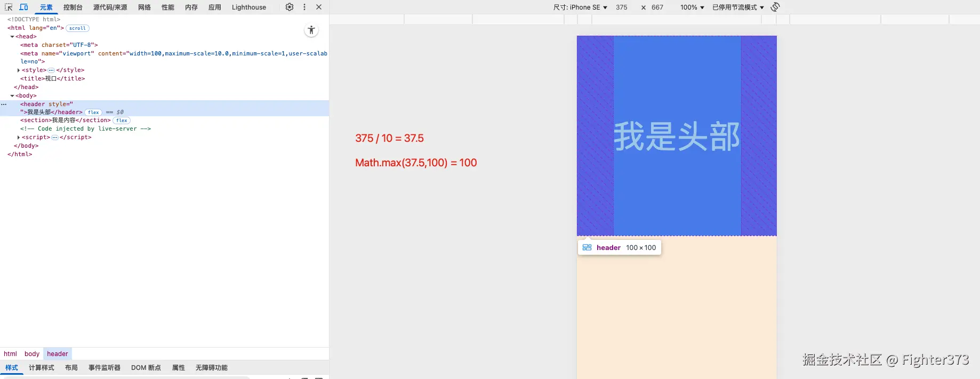Viewport: 980px width, 379px height.
Task: Expand the script element node
Action: 19,138
